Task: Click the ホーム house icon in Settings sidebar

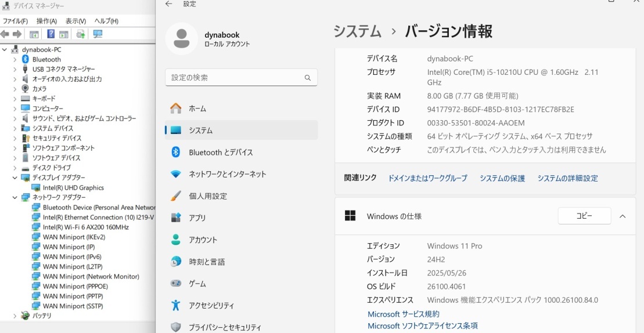Action: [x=176, y=108]
